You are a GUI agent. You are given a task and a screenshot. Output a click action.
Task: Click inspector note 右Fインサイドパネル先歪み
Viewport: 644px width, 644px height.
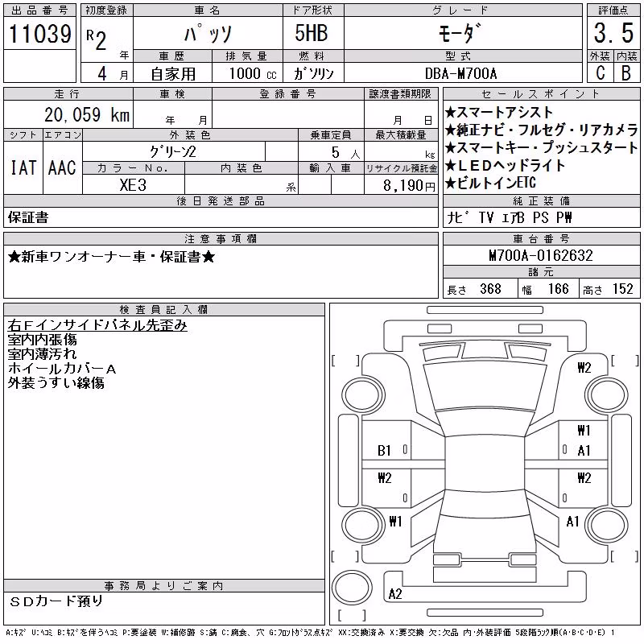(97, 325)
